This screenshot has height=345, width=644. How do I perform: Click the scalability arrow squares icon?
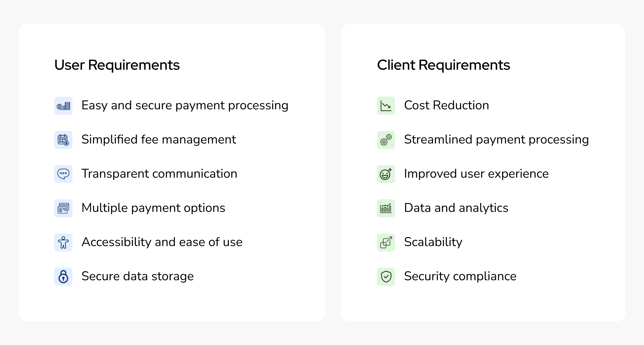pyautogui.click(x=386, y=242)
